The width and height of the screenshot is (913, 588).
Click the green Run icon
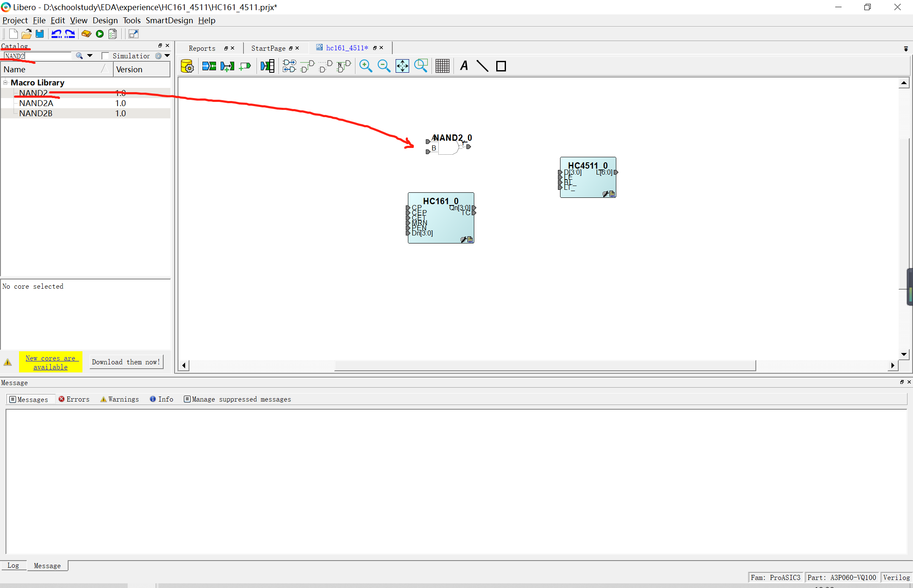100,34
